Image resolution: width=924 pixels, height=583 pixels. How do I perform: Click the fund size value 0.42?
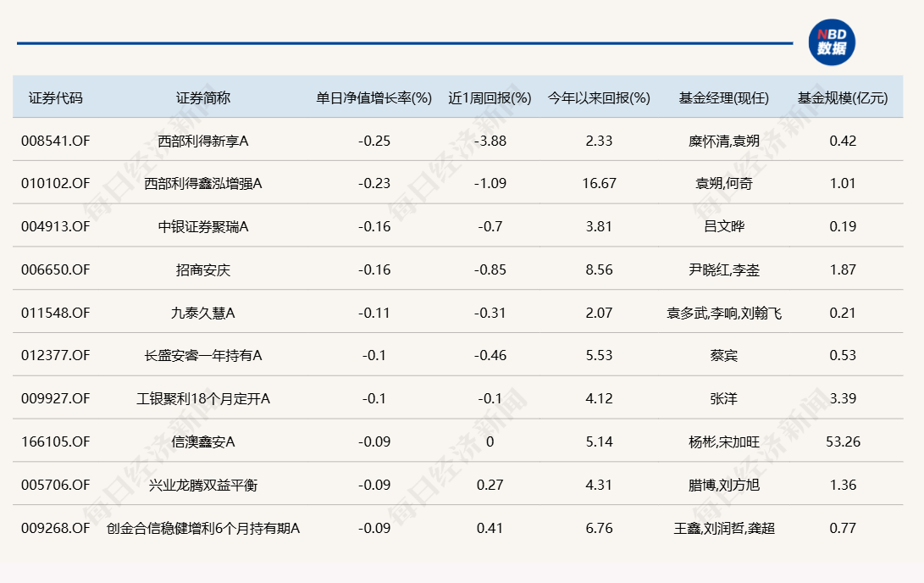(x=843, y=141)
